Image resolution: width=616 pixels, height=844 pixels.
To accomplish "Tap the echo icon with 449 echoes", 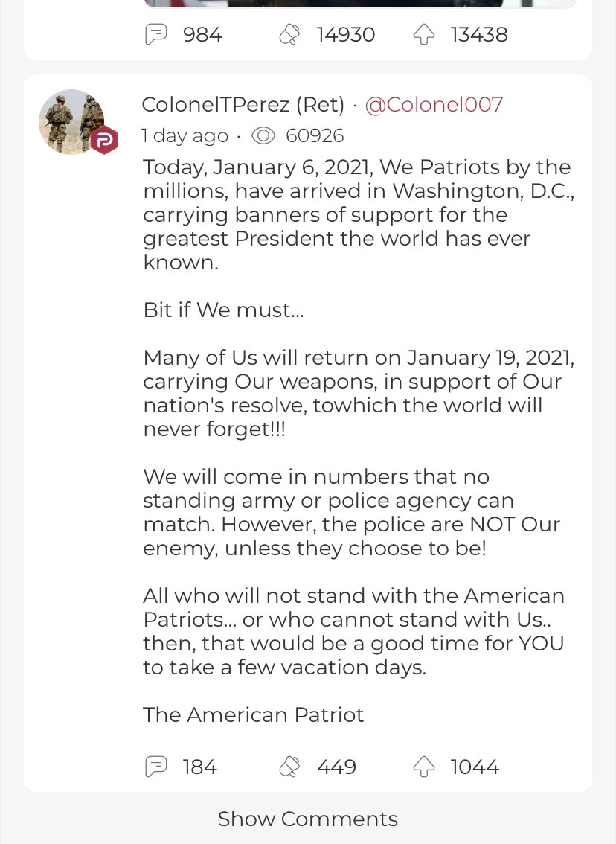I will (x=289, y=767).
